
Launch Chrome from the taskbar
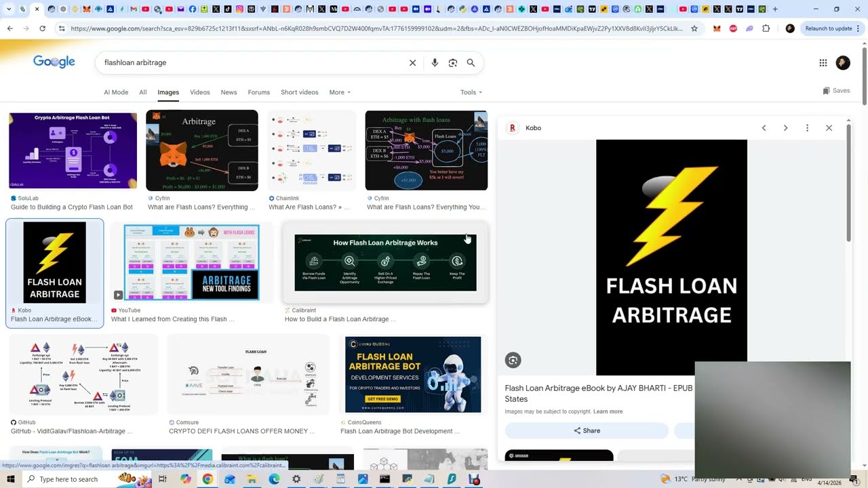point(208,479)
